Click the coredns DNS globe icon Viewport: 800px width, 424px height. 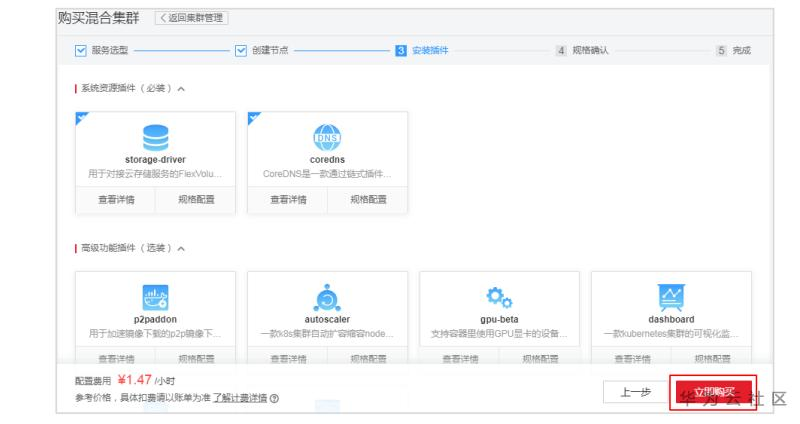[x=327, y=138]
